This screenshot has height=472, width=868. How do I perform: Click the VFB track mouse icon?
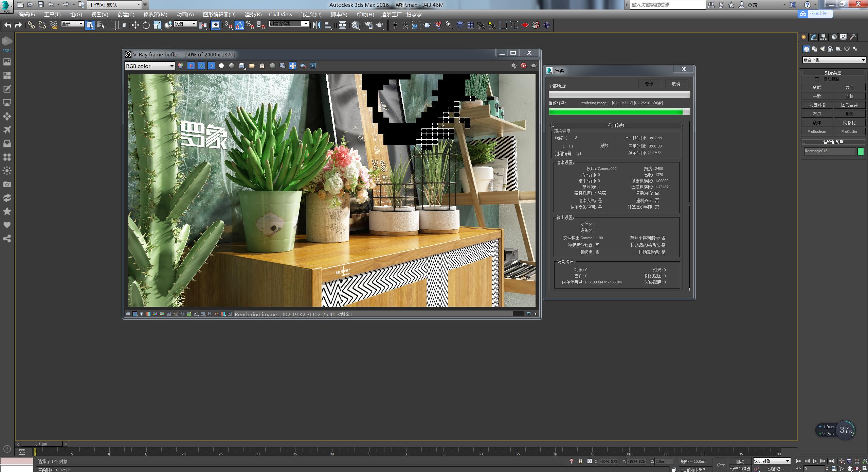[293, 66]
